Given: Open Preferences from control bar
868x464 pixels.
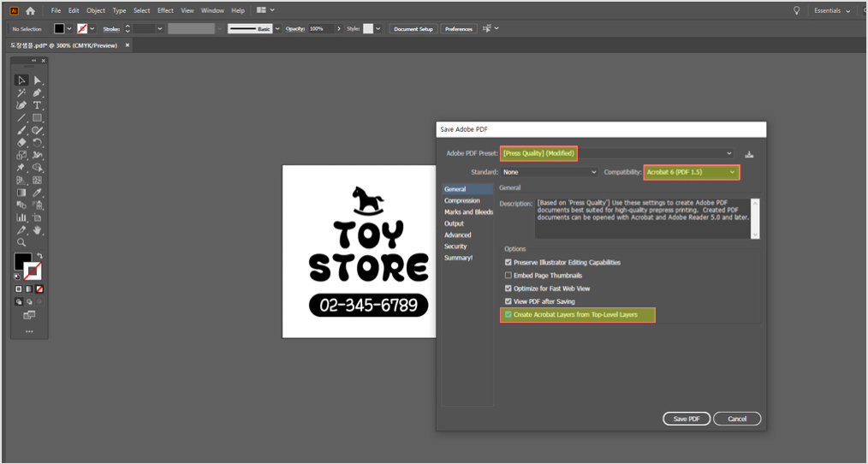Looking at the screenshot, I should click(x=458, y=29).
